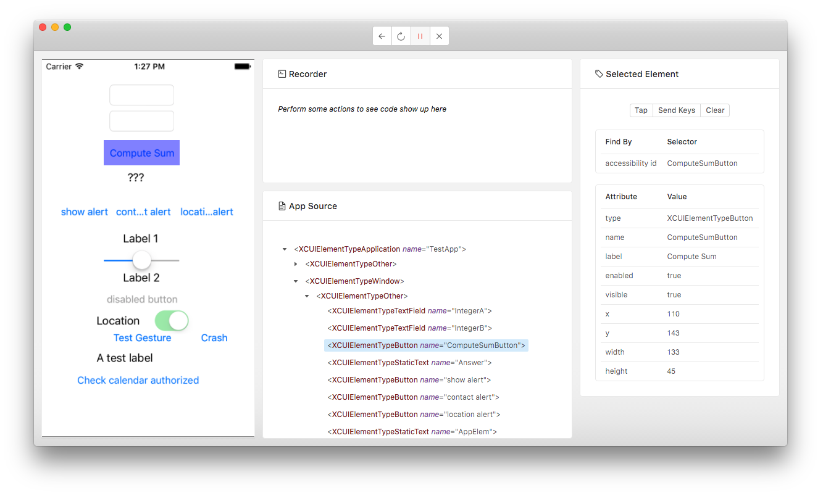Click the Label 1 text in preview
823x504 pixels.
(x=141, y=239)
